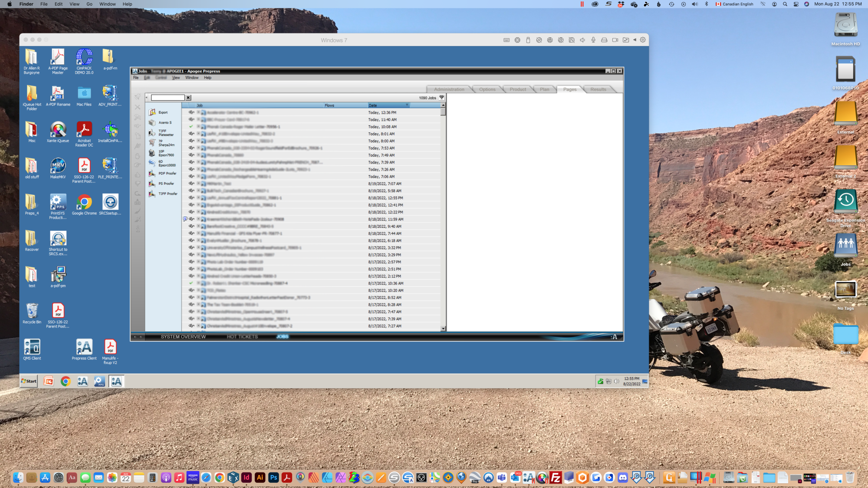Toggle the microphone in VM toolbar
This screenshot has width=868, height=488.
(x=593, y=40)
